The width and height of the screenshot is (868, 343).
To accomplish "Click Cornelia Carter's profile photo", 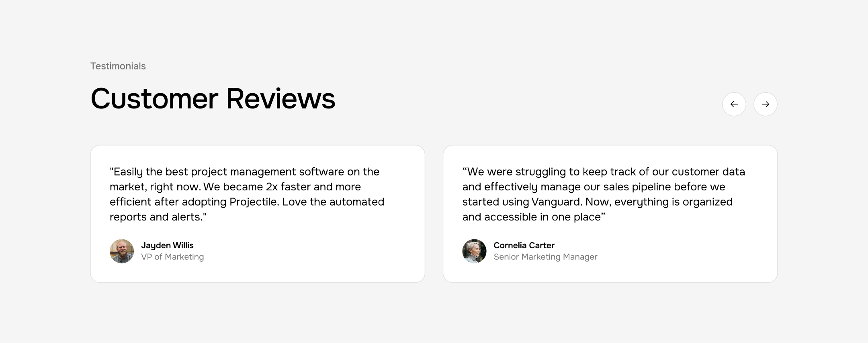I will pos(474,251).
